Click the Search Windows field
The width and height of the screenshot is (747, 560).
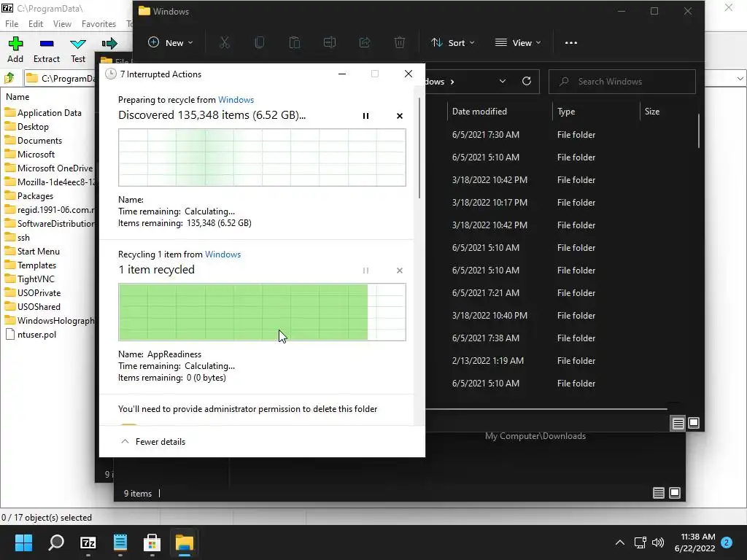pos(622,82)
